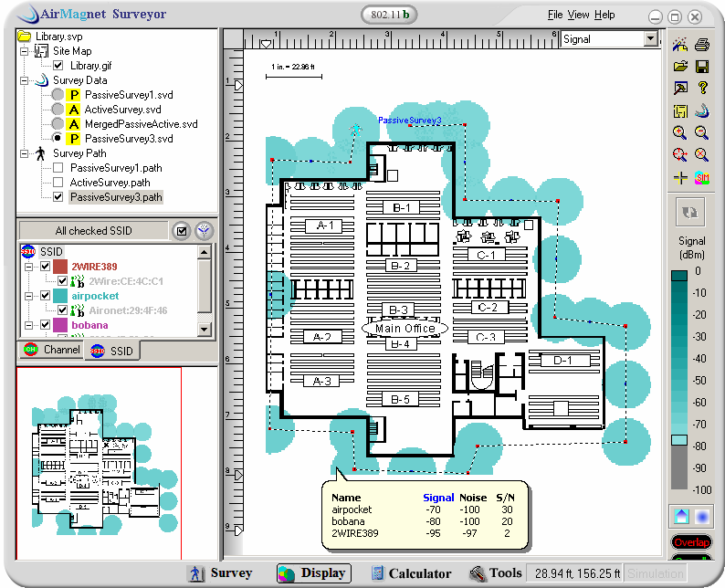Click the yellow floor plan icon
The image size is (725, 588).
679,111
